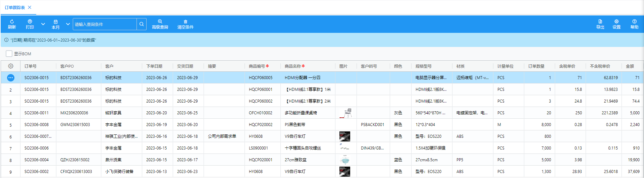The width and height of the screenshot is (644, 178).
Task: Expand the 本月 date range dropdown arrow
Action: pos(68,24)
